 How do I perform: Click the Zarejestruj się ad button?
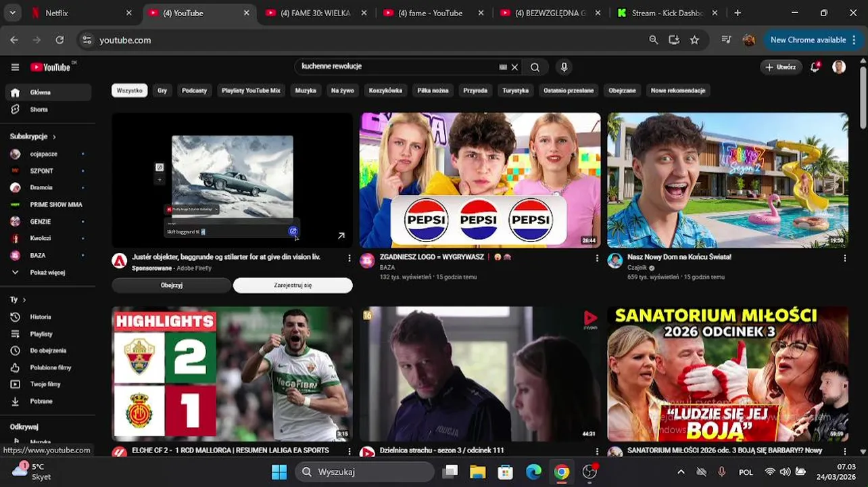(293, 285)
